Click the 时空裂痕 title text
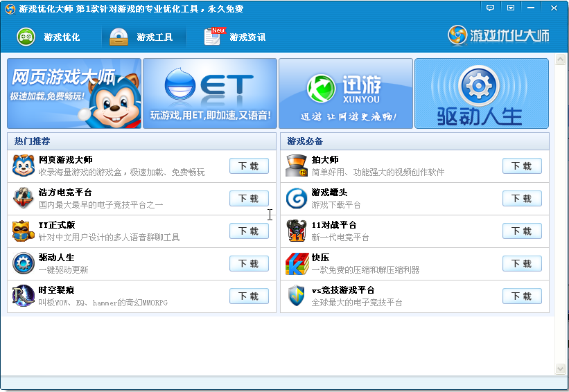This screenshot has width=569, height=392. click(57, 290)
